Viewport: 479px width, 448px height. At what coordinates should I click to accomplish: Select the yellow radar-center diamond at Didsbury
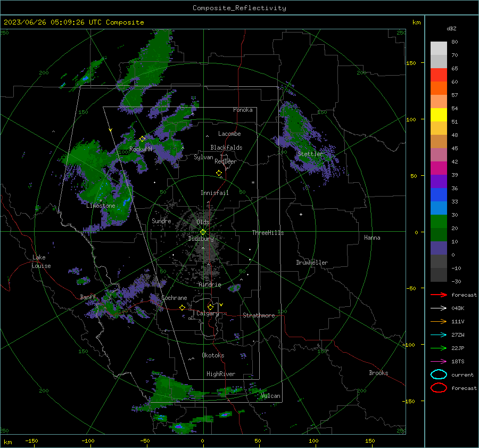[203, 232]
